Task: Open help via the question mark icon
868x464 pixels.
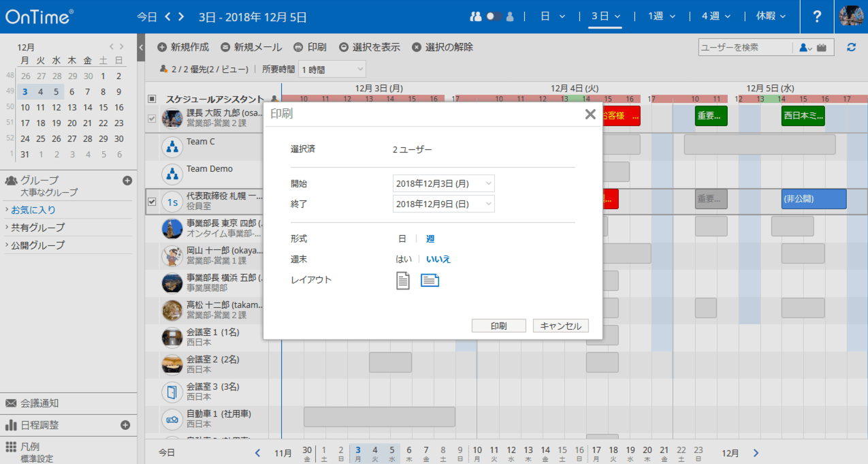Action: click(x=816, y=17)
